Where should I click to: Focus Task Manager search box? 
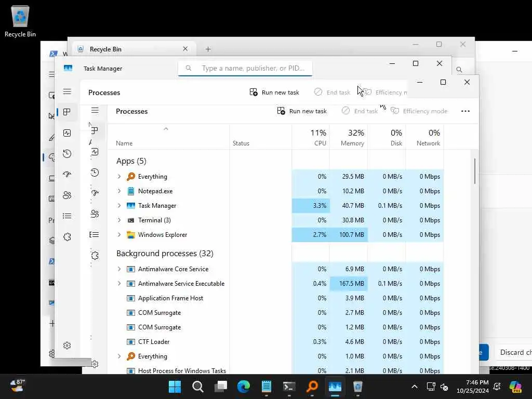point(245,68)
